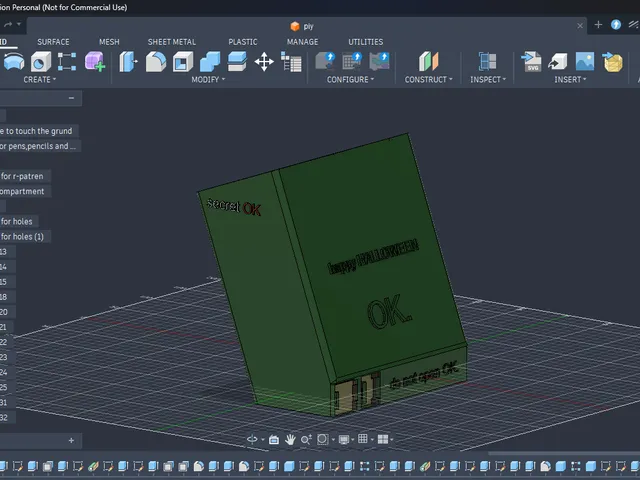Open Display Settings monitor icon
Viewport: 640px width, 480px height.
coord(344,440)
